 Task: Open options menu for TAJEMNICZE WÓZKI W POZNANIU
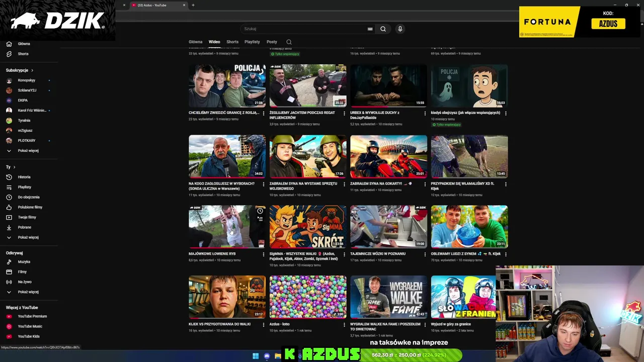click(x=425, y=254)
